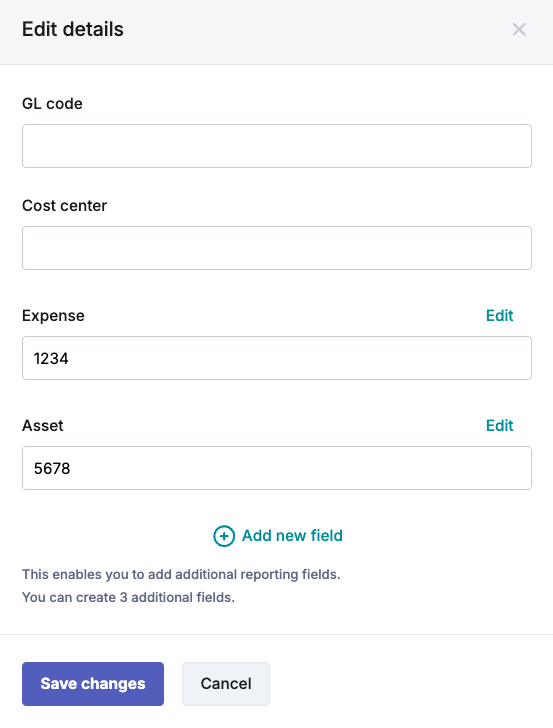Image resolution: width=553 pixels, height=728 pixels.
Task: Place cursor on the 5678 value
Action: [x=52, y=468]
